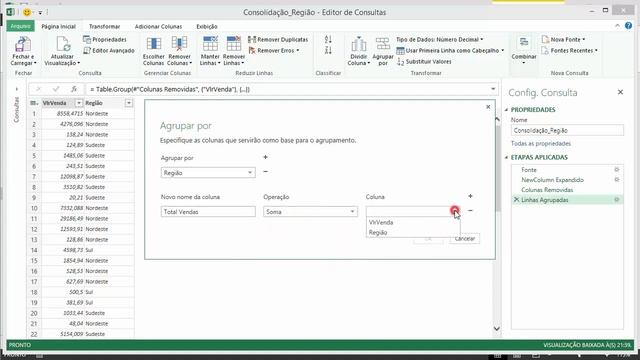
Task: Click the preview scroll-down arrow
Action: (x=497, y=329)
